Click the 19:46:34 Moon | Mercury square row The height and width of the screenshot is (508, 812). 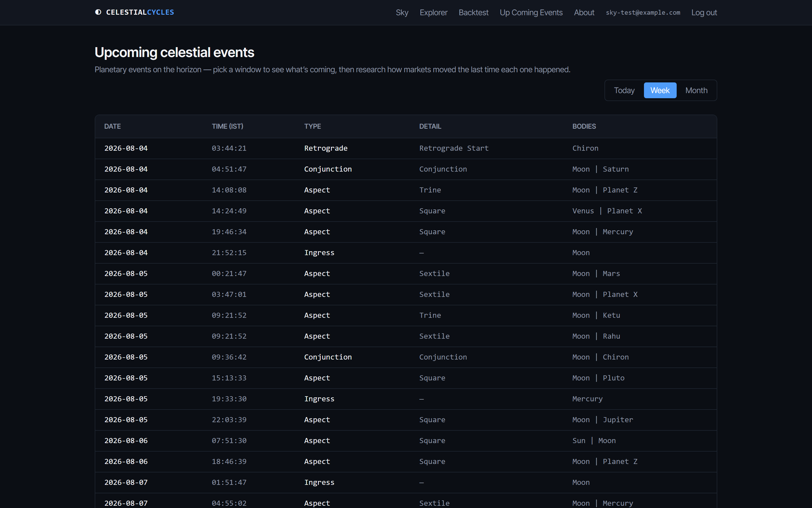[x=406, y=232]
